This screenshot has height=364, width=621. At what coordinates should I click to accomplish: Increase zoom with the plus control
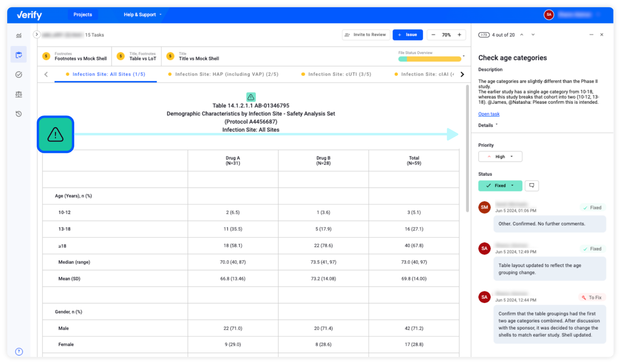[x=460, y=35]
